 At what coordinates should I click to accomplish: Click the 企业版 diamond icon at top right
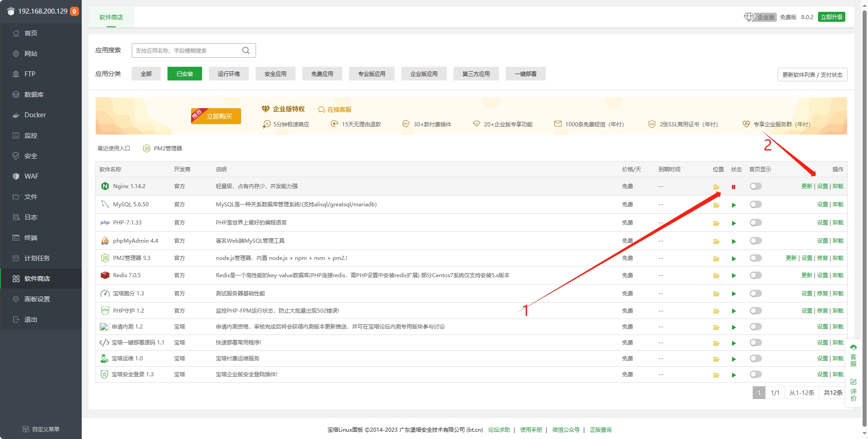pos(749,17)
